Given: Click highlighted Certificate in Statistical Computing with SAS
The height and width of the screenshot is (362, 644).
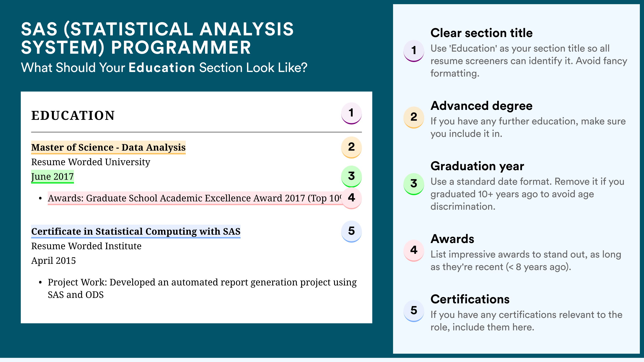Looking at the screenshot, I should (136, 232).
